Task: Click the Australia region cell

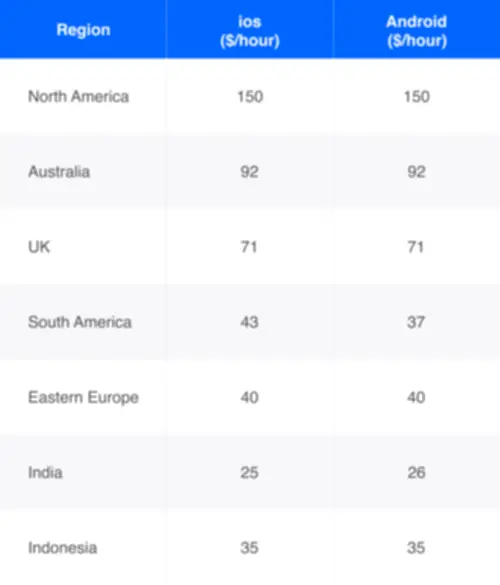Action: coord(59,172)
